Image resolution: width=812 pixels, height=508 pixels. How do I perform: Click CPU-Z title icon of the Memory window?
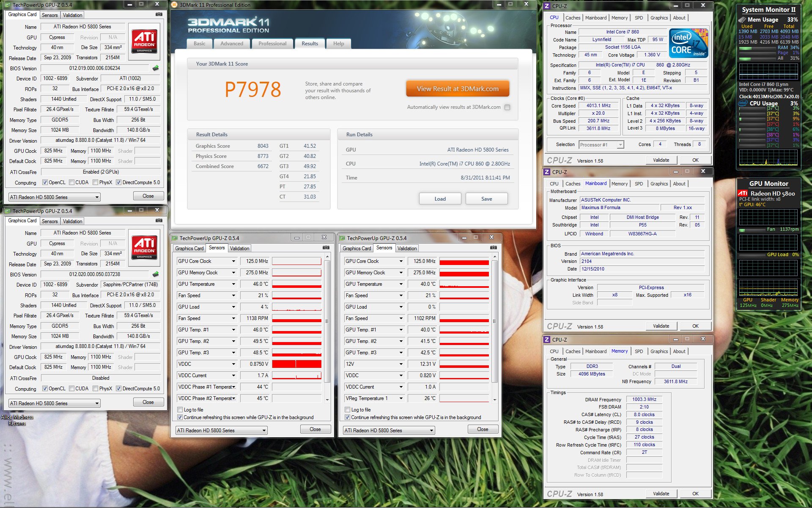(x=547, y=340)
